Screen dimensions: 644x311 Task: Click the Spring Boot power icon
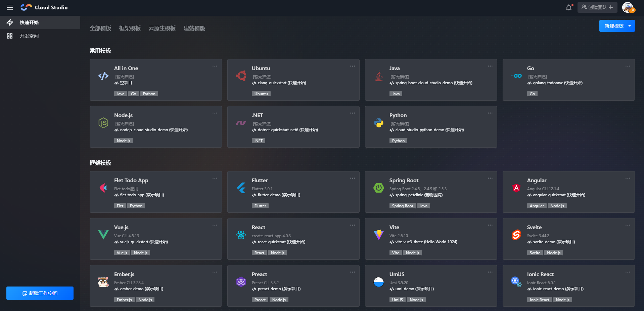[x=379, y=188]
